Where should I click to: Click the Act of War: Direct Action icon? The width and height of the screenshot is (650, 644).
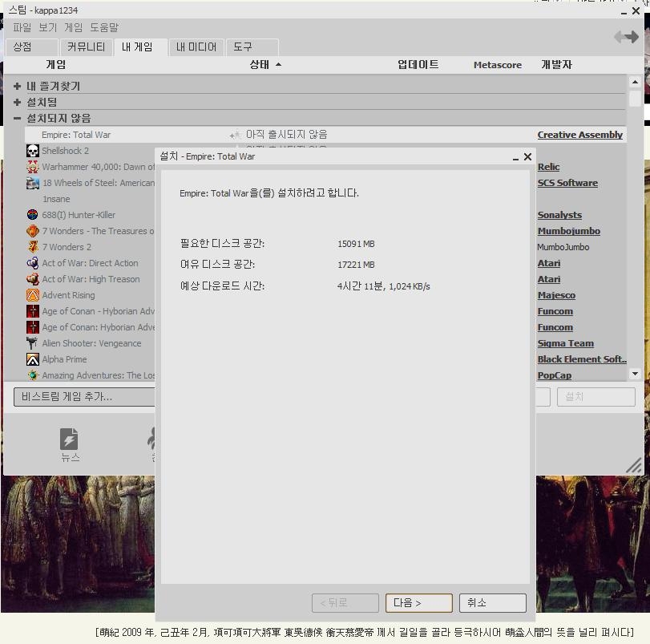click(x=33, y=263)
